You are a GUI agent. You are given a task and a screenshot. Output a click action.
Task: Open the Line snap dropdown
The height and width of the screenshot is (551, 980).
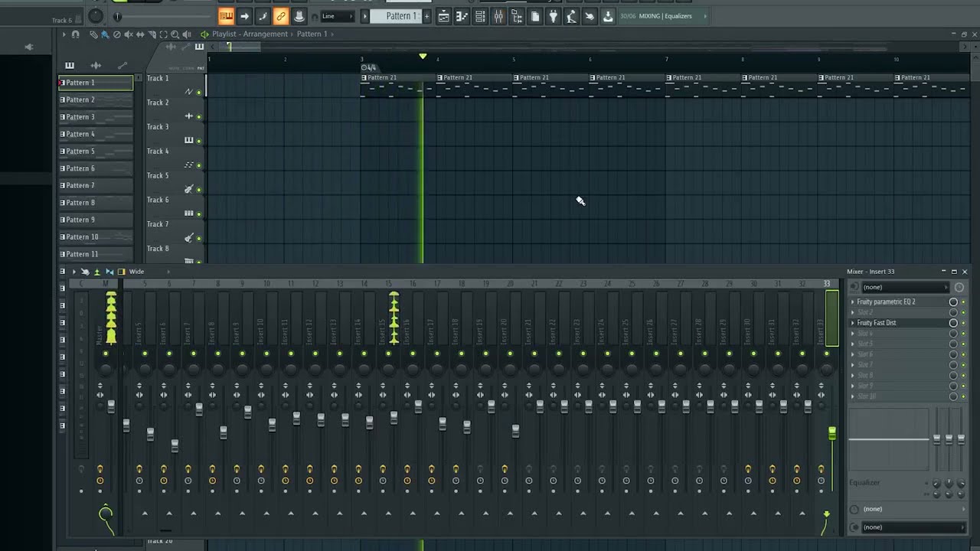(338, 16)
